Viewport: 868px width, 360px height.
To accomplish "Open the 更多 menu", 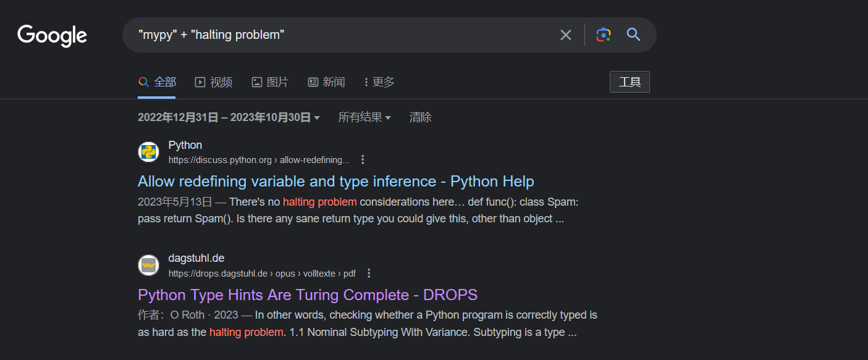I will [379, 82].
